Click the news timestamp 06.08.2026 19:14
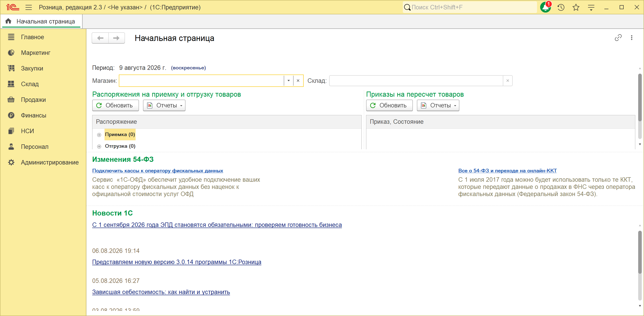Viewport: 644px width, 316px height. point(116,251)
